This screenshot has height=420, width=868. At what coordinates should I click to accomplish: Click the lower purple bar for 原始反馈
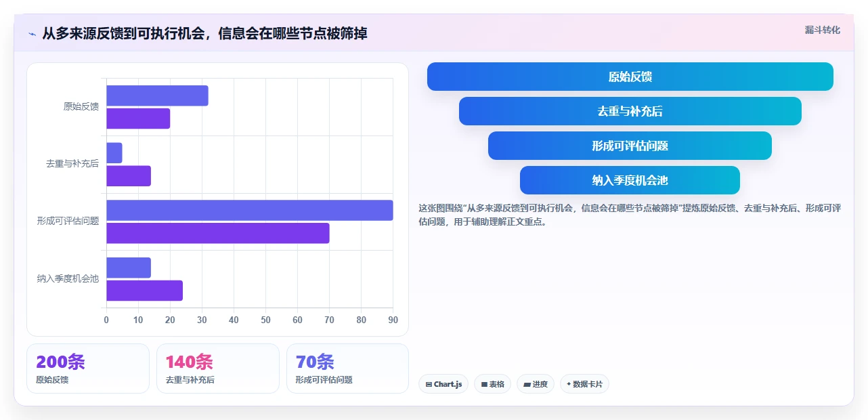138,119
